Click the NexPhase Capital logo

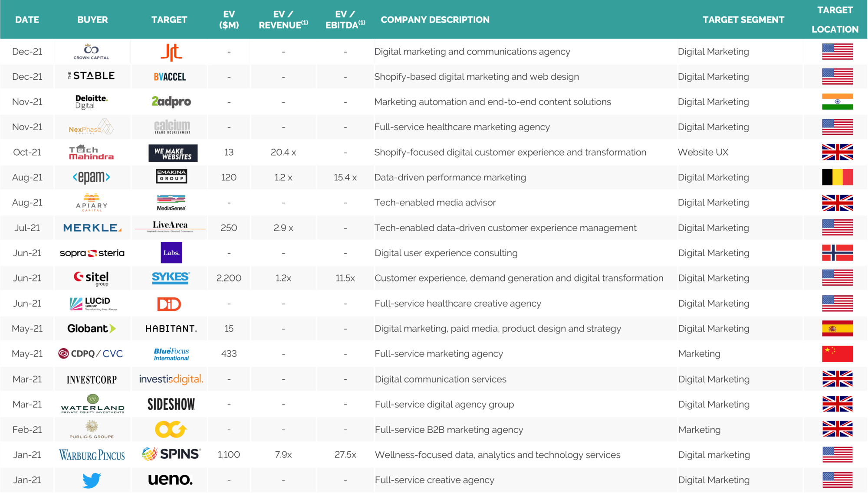pyautogui.click(x=91, y=127)
